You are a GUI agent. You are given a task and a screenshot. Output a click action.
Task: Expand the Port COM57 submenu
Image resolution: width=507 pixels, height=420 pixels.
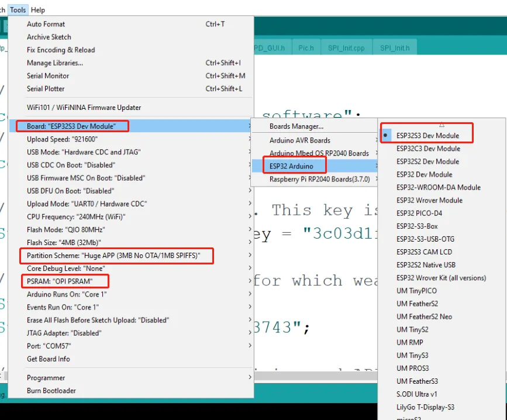(x=130, y=346)
